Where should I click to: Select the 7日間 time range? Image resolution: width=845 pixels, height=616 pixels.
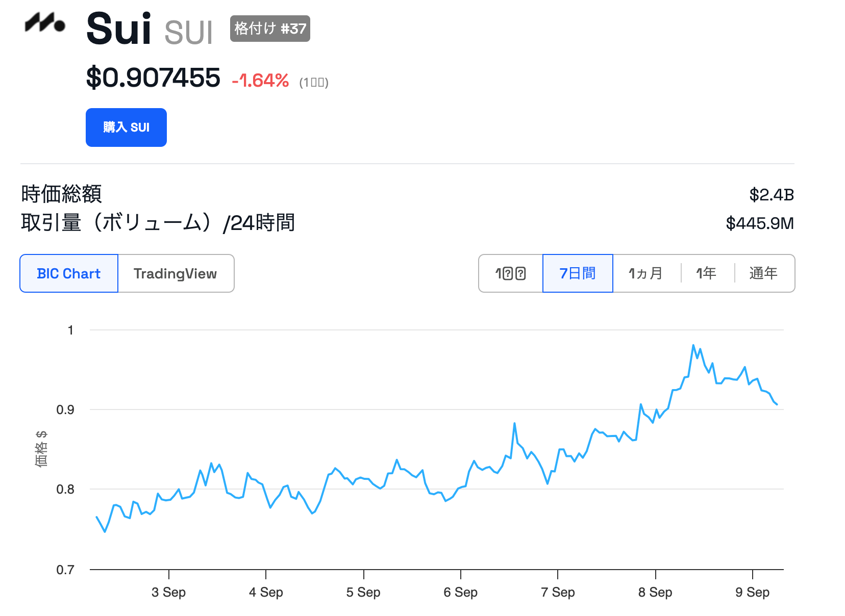click(x=578, y=273)
